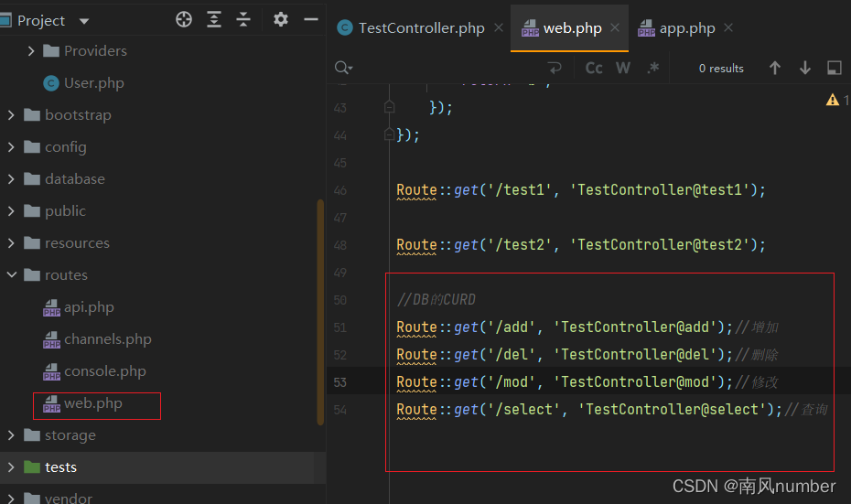The height and width of the screenshot is (504, 851).
Task: Click the '/test2' route line
Action: (581, 244)
